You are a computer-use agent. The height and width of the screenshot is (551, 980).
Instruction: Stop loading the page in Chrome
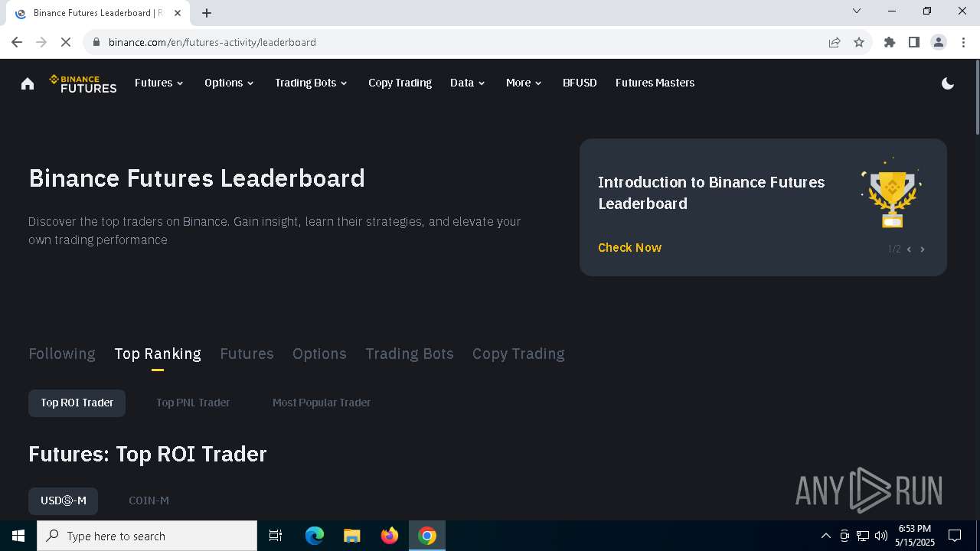pyautogui.click(x=66, y=42)
